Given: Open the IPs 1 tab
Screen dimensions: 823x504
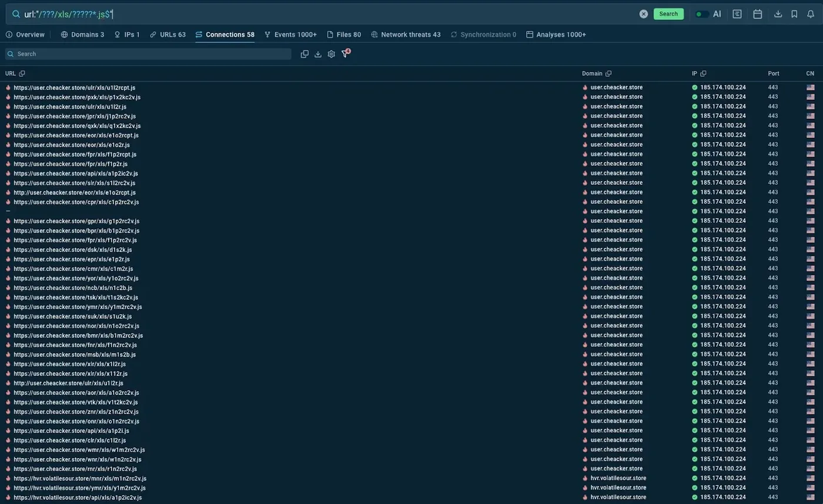Looking at the screenshot, I should point(127,35).
